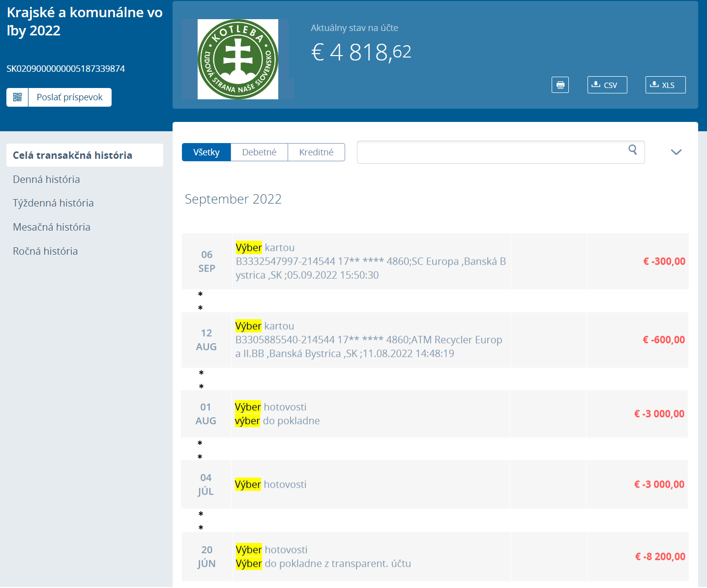The height and width of the screenshot is (588, 707).
Task: Open the 06 SEP card withdrawal row
Action: point(371,262)
